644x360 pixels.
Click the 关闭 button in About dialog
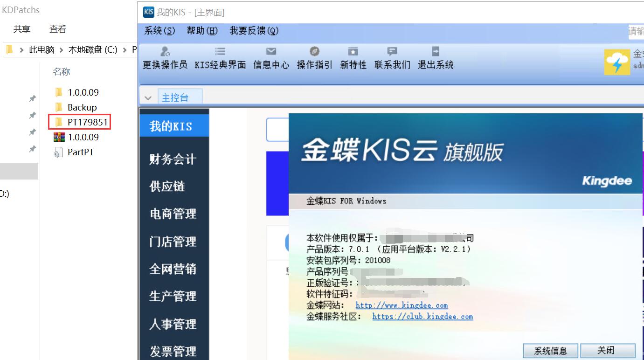607,351
